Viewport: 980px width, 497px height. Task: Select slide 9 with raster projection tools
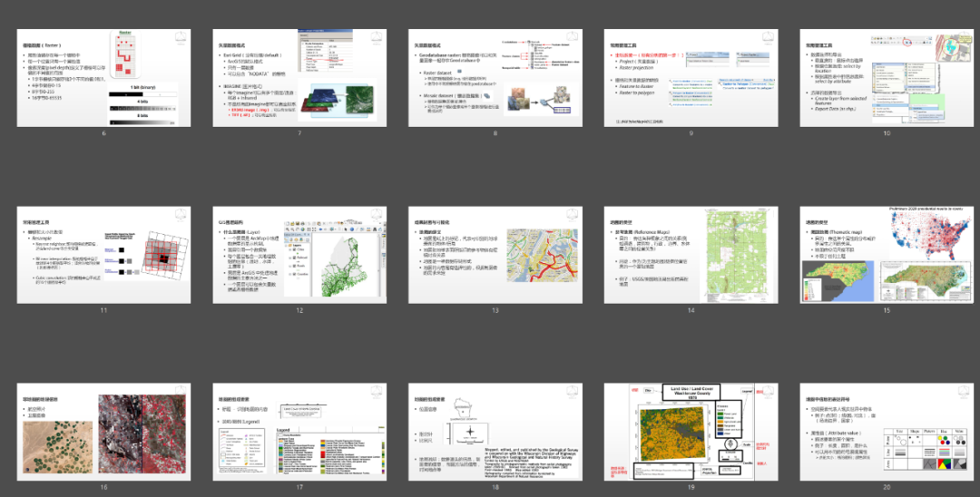691,77
